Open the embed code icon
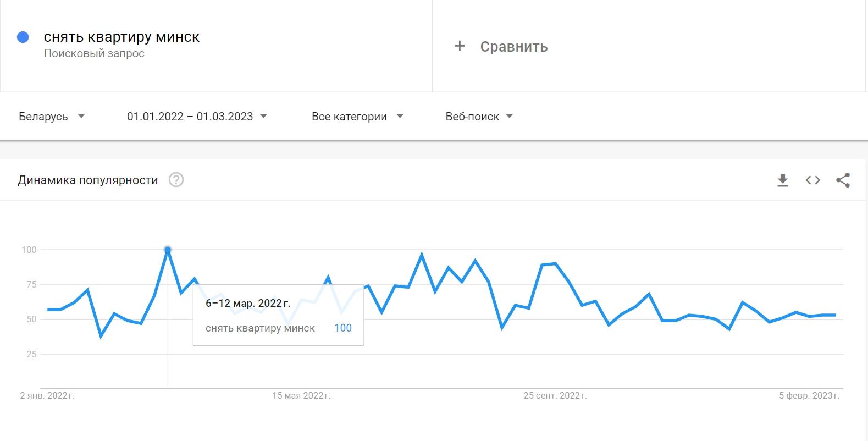868x441 pixels. [x=813, y=180]
